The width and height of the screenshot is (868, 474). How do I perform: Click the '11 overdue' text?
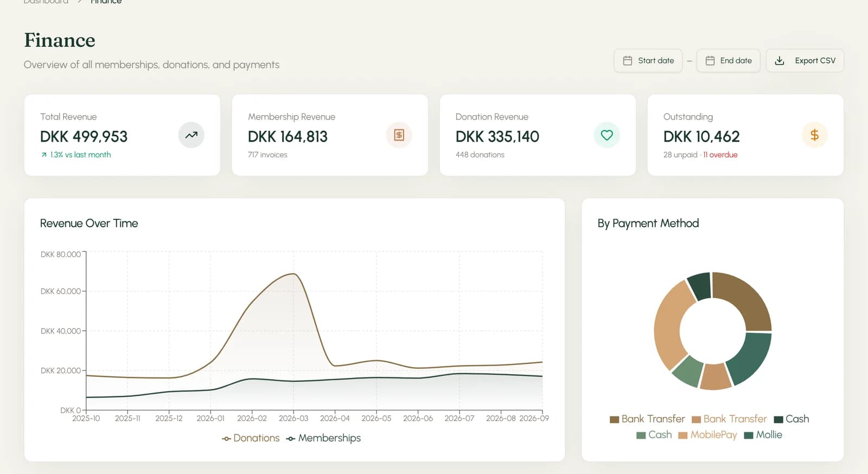[720, 155]
